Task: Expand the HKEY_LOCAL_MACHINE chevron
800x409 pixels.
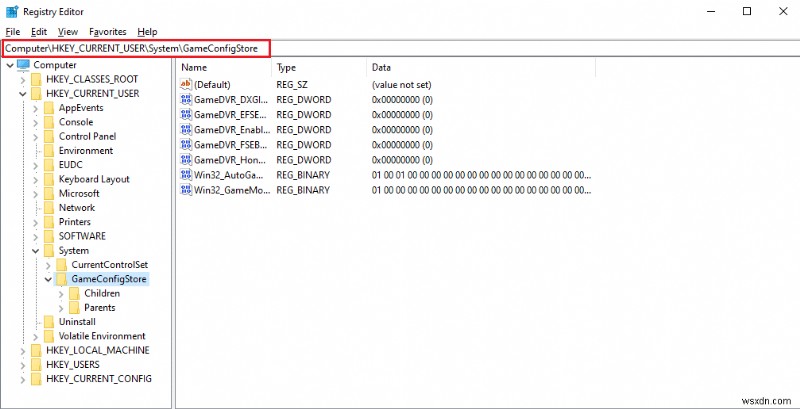Action: point(23,351)
